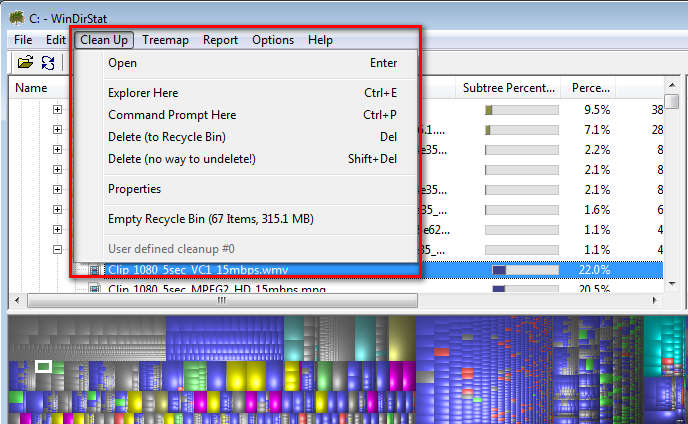Viewport: 688px width, 424px height.
Task: Click the 9.5% percentage value
Action: (x=596, y=110)
